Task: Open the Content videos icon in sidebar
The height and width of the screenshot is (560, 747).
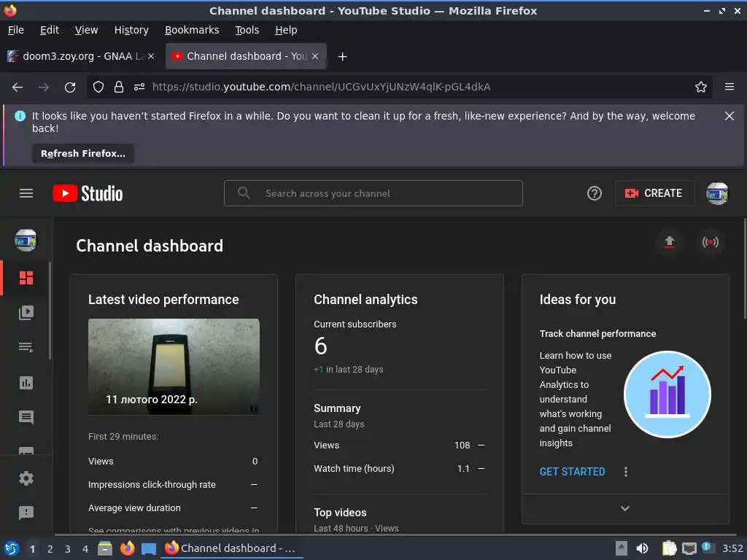Action: coord(26,312)
